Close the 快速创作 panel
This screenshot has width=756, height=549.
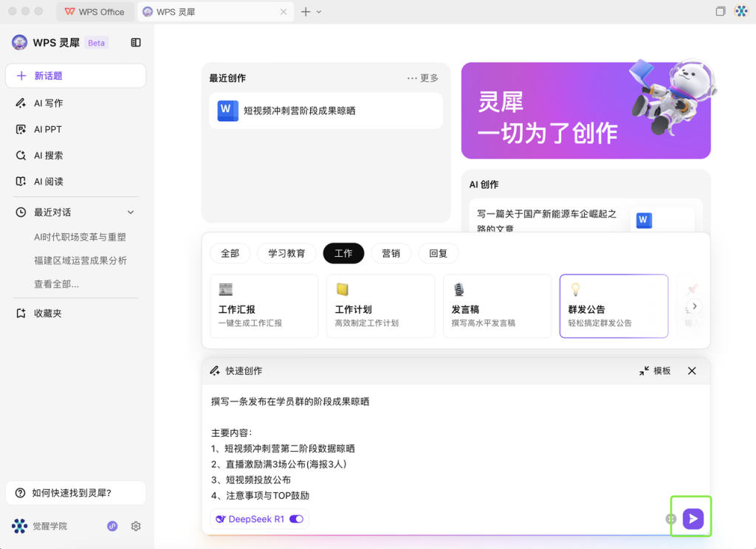[x=692, y=370]
